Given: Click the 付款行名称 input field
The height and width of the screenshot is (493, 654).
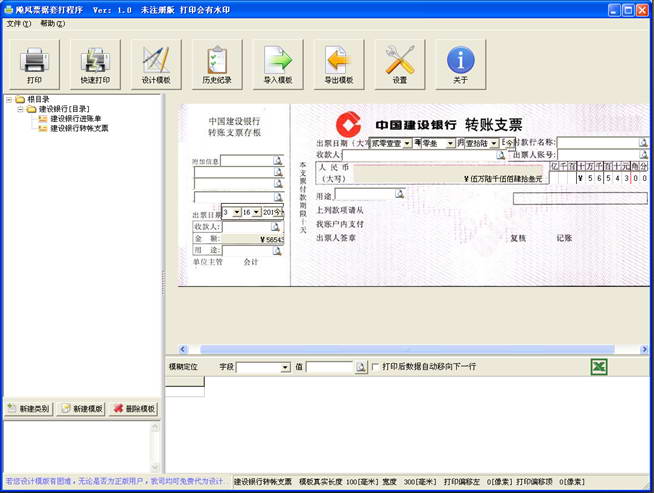Looking at the screenshot, I should [x=598, y=143].
